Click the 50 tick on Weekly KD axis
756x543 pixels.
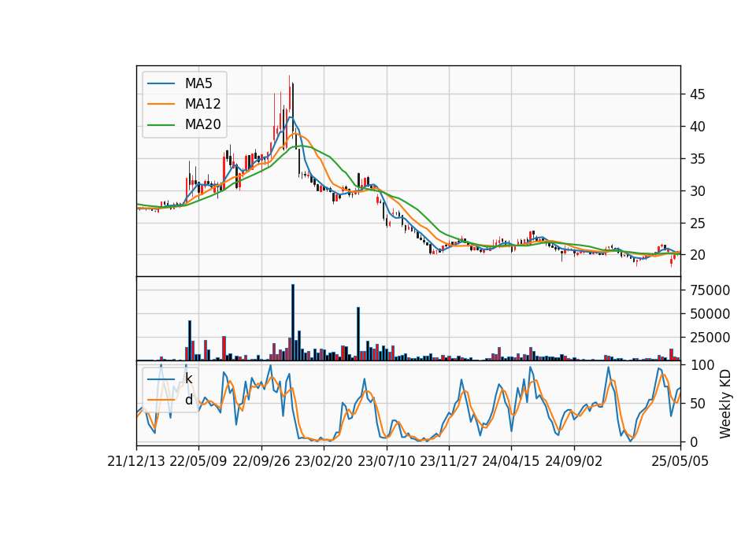click(697, 404)
